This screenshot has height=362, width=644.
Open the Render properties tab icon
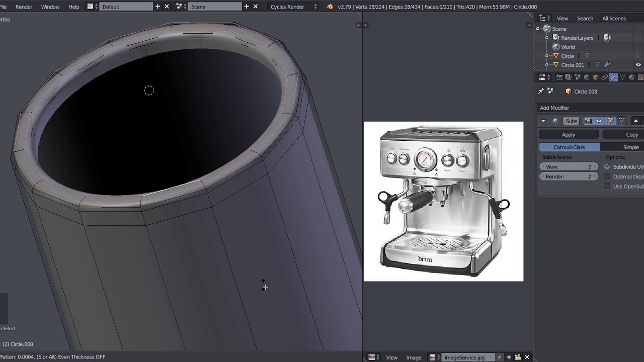pyautogui.click(x=559, y=77)
